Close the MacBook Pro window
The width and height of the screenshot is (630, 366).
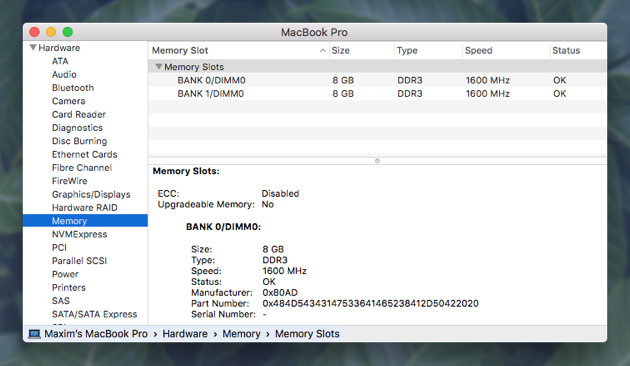click(x=35, y=32)
